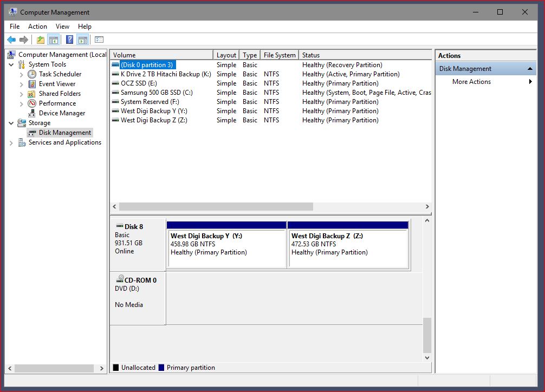This screenshot has height=392, width=545.
Task: Click the drive icon beside OCZ SSD (E:)
Action: click(115, 83)
